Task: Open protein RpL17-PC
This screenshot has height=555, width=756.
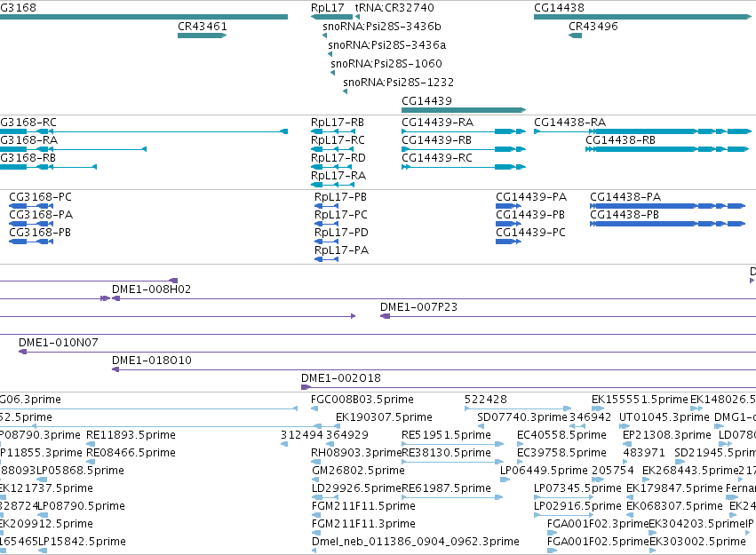Action: (x=341, y=215)
